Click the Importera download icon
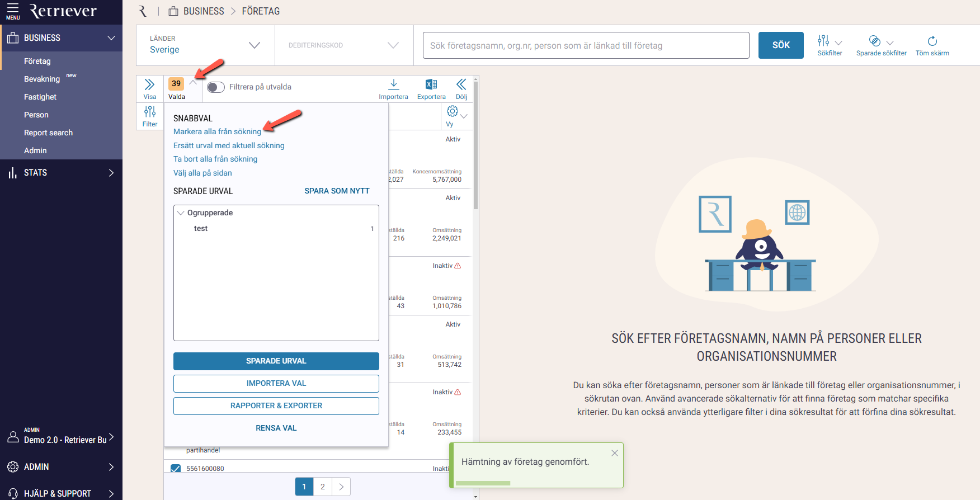This screenshot has width=980, height=500. click(x=394, y=84)
